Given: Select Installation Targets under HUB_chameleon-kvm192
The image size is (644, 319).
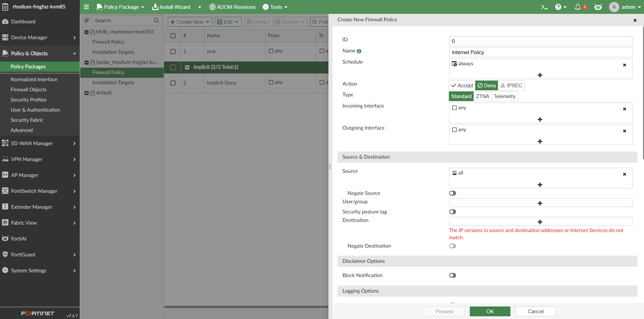Looking at the screenshot, I should [x=113, y=52].
